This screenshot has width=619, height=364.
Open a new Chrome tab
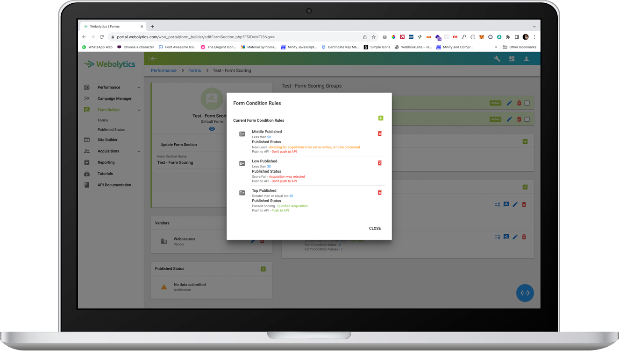[x=152, y=27]
